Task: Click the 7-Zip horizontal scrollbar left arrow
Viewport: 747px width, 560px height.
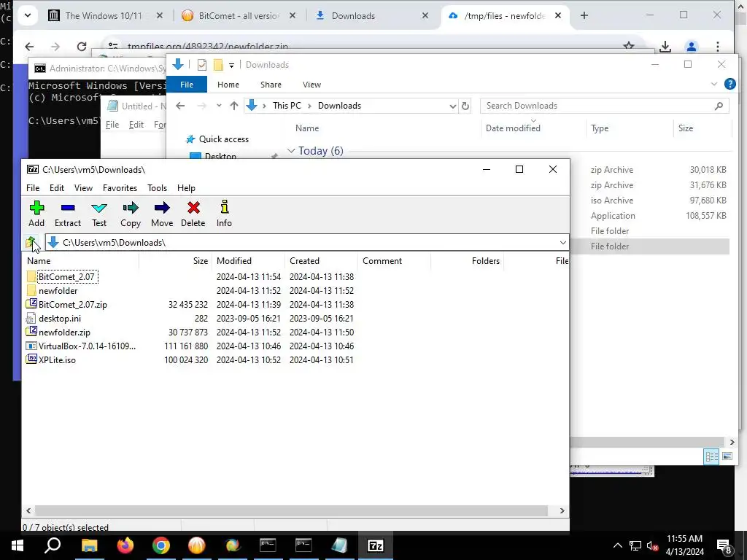Action: [x=28, y=510]
